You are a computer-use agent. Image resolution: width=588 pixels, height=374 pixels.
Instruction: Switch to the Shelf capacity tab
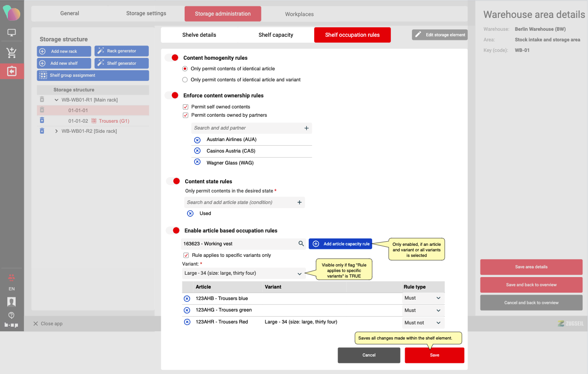click(x=276, y=35)
